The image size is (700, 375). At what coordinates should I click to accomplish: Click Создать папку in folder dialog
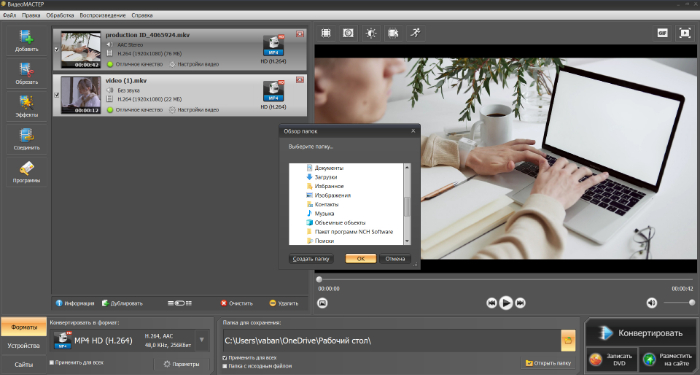coord(311,259)
